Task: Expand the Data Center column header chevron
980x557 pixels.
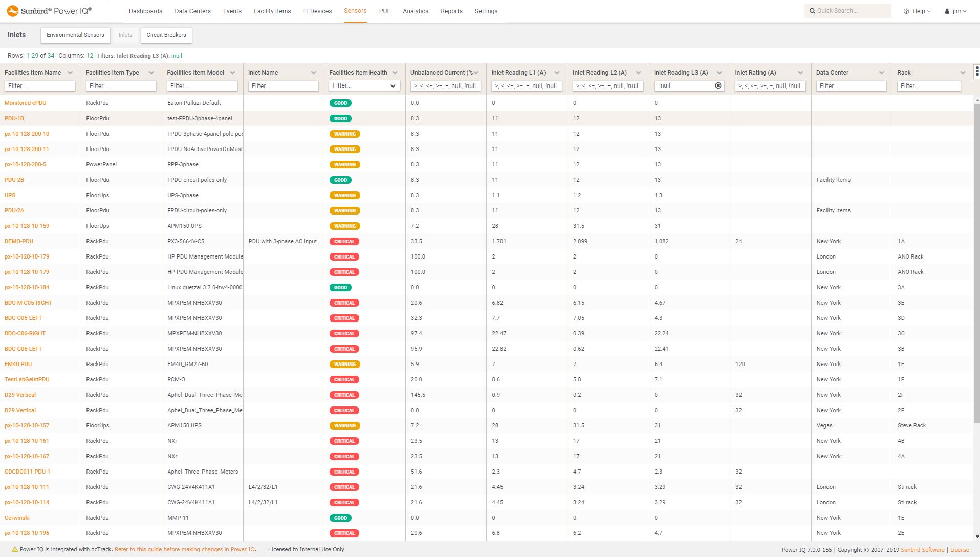Action: [x=882, y=72]
